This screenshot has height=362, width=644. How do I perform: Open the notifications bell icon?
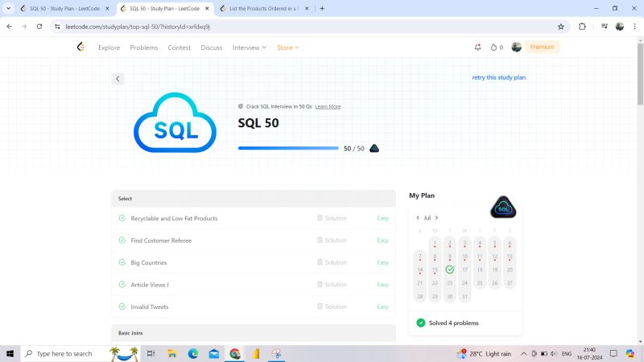477,47
